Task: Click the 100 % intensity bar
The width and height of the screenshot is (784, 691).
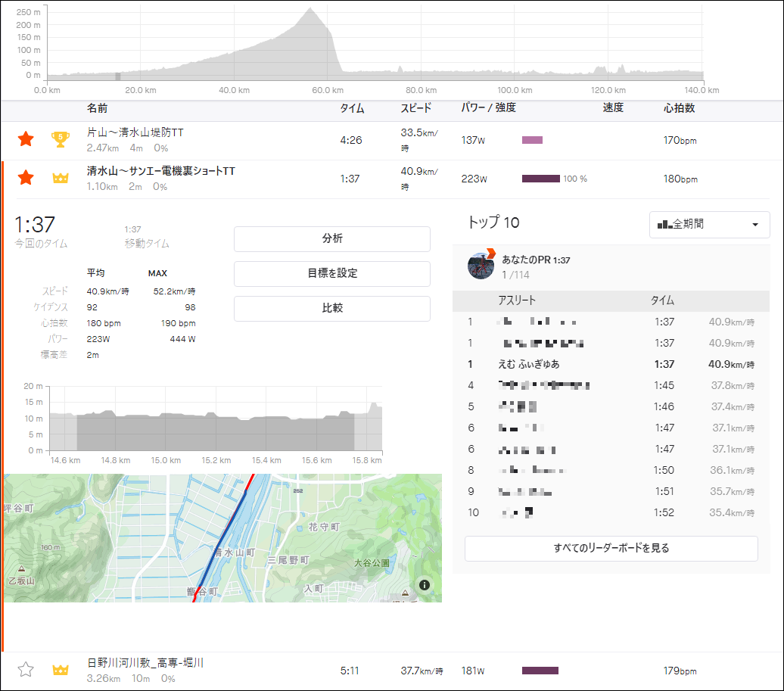Action: point(541,179)
